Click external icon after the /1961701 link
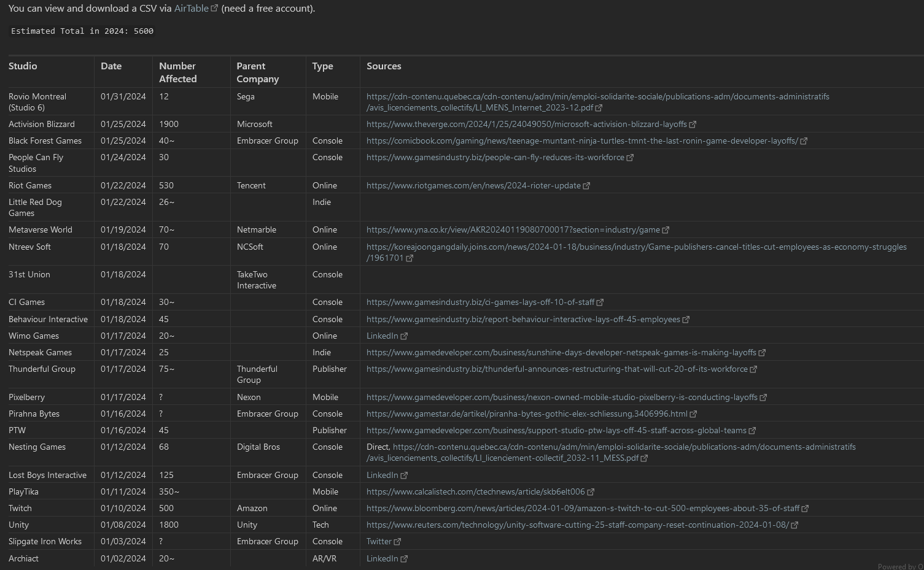 pos(410,258)
